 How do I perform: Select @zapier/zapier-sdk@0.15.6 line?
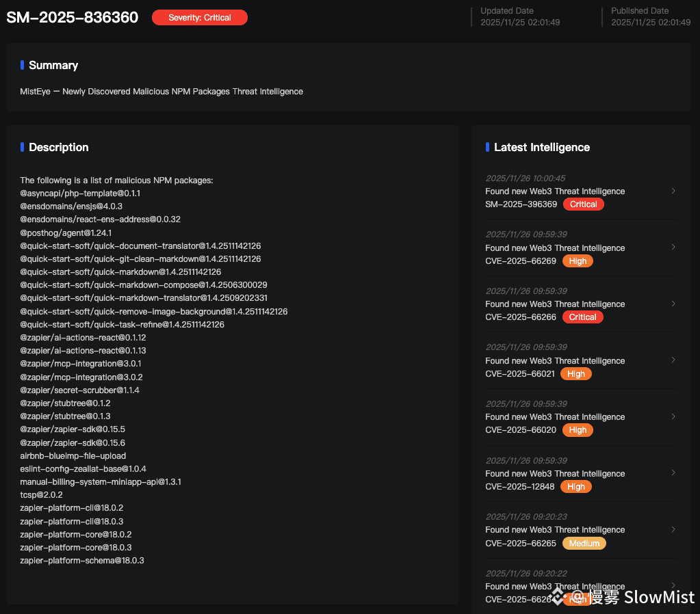73,442
